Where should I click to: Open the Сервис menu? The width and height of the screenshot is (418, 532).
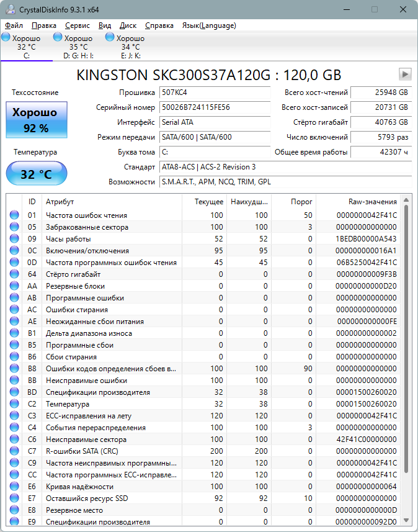(78, 25)
